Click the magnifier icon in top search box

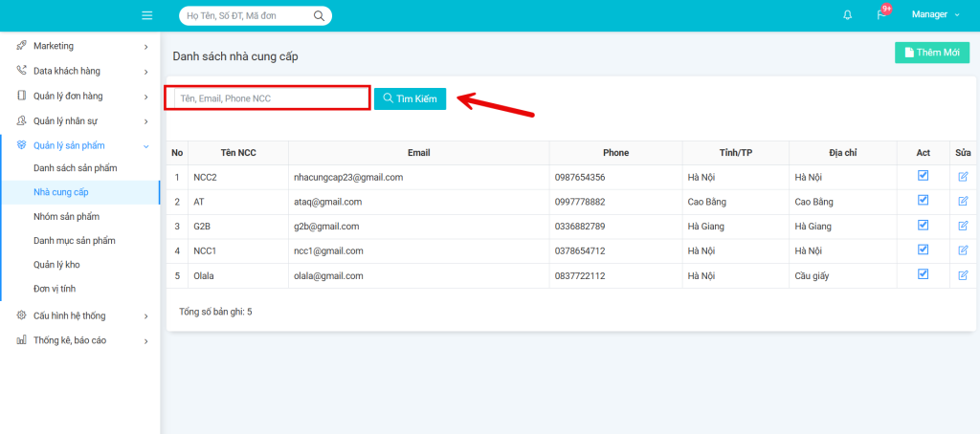319,16
